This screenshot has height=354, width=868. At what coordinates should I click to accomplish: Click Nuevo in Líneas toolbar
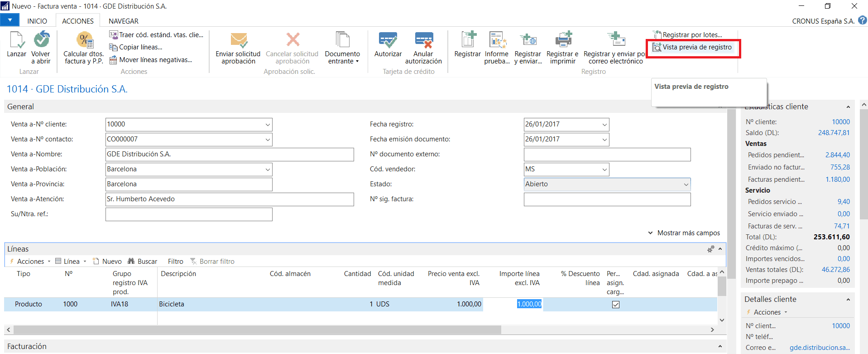coord(107,262)
